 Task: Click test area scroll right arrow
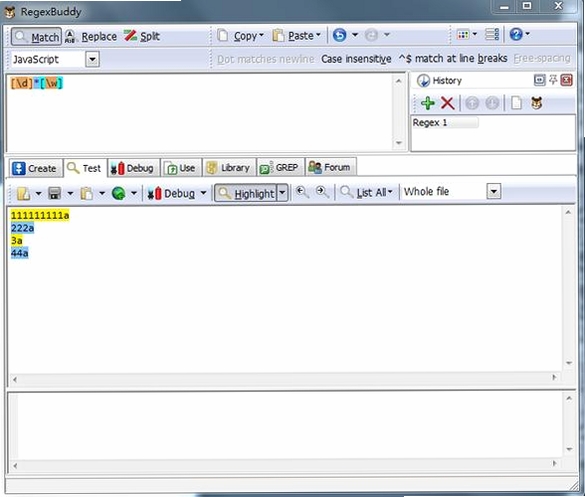554,378
